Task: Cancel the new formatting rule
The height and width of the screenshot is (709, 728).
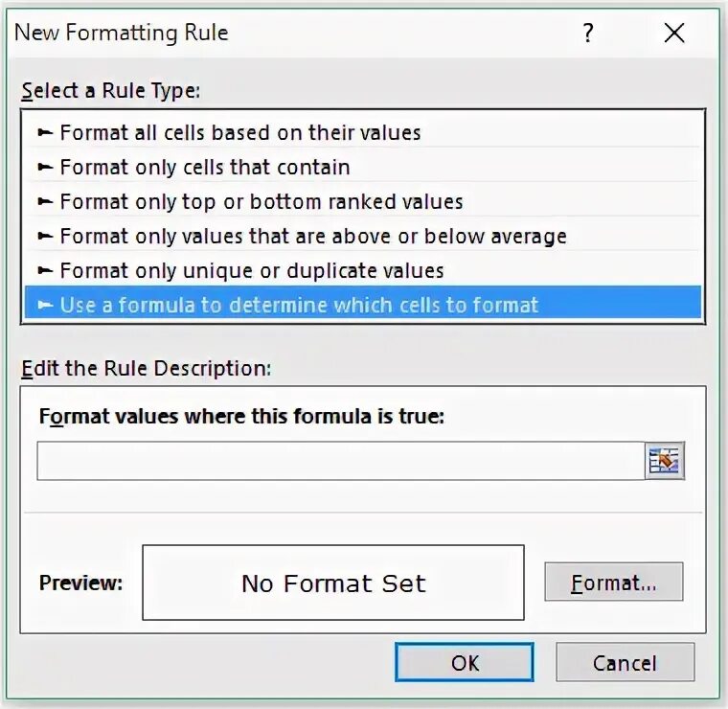Action: pyautogui.click(x=625, y=662)
